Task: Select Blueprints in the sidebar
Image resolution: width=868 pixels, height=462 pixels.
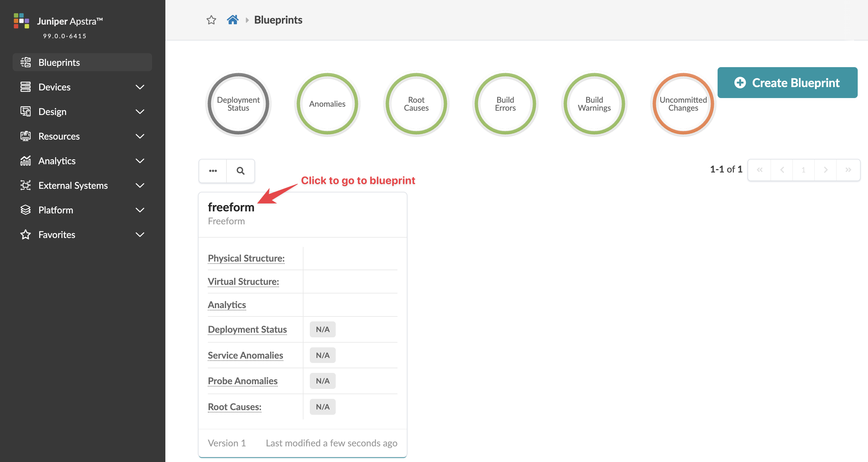Action: 59,62
